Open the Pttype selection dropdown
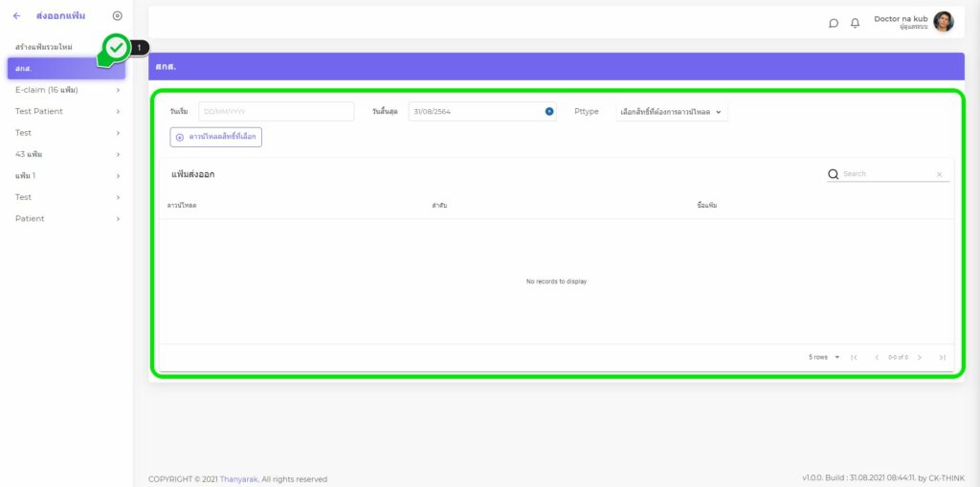The image size is (980, 487). pyautogui.click(x=672, y=112)
